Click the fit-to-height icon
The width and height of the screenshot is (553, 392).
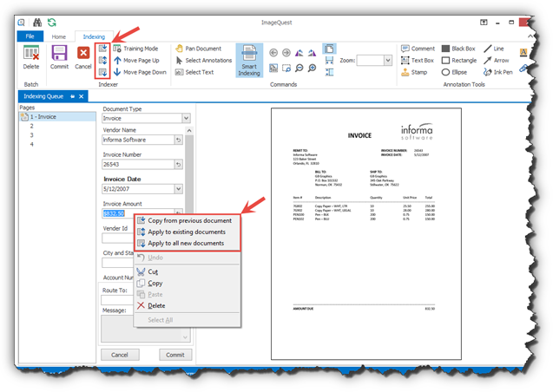point(329,72)
